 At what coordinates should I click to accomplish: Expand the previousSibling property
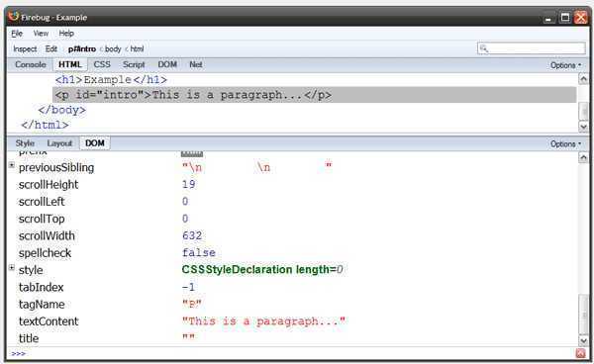pos(12,165)
